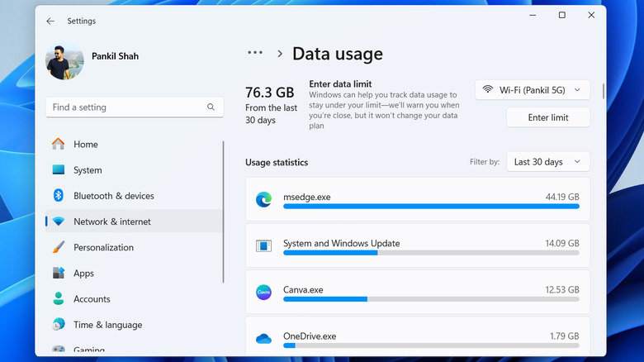Click the Bluetooth & devices icon
Image resolution: width=644 pixels, height=362 pixels.
(x=59, y=196)
